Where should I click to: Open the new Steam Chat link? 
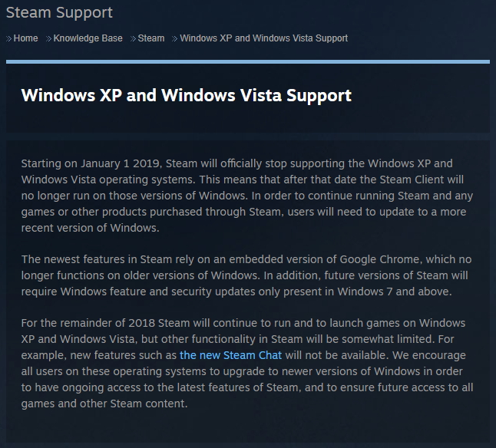click(230, 355)
